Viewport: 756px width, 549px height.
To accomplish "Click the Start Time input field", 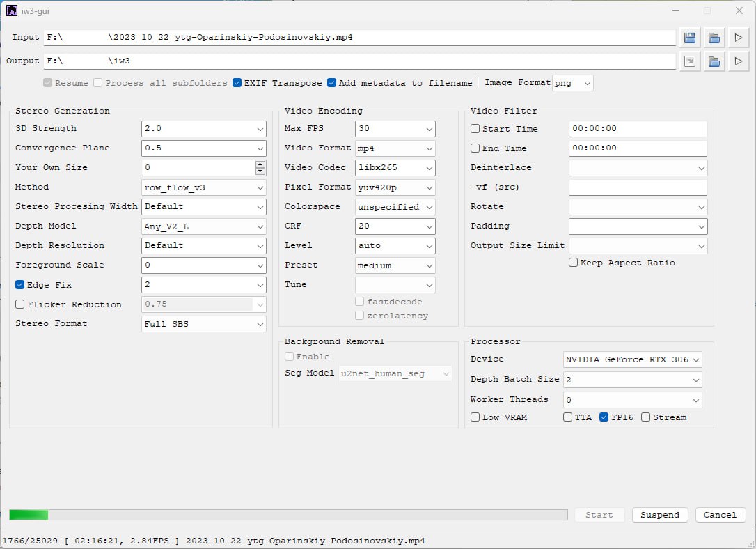I will coord(637,129).
